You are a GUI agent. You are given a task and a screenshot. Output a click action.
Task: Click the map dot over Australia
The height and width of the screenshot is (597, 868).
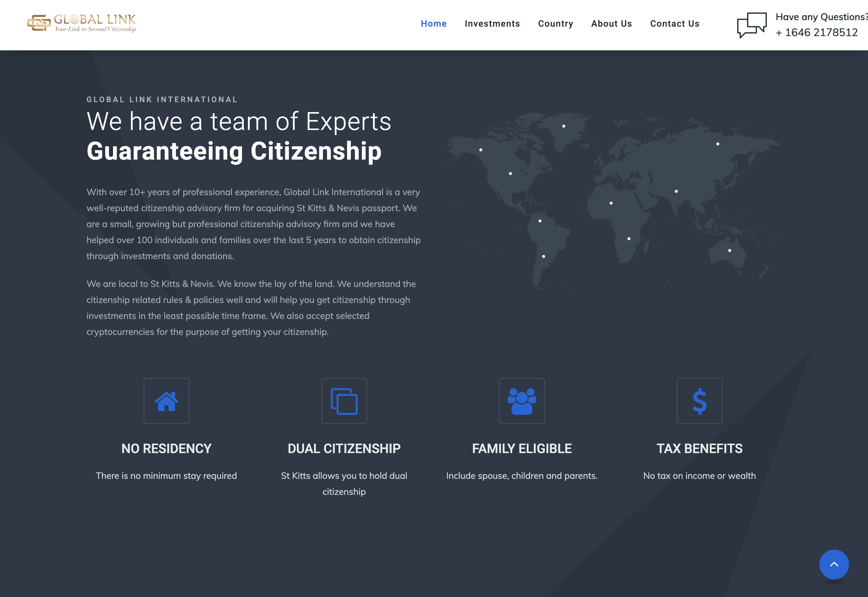click(x=730, y=250)
